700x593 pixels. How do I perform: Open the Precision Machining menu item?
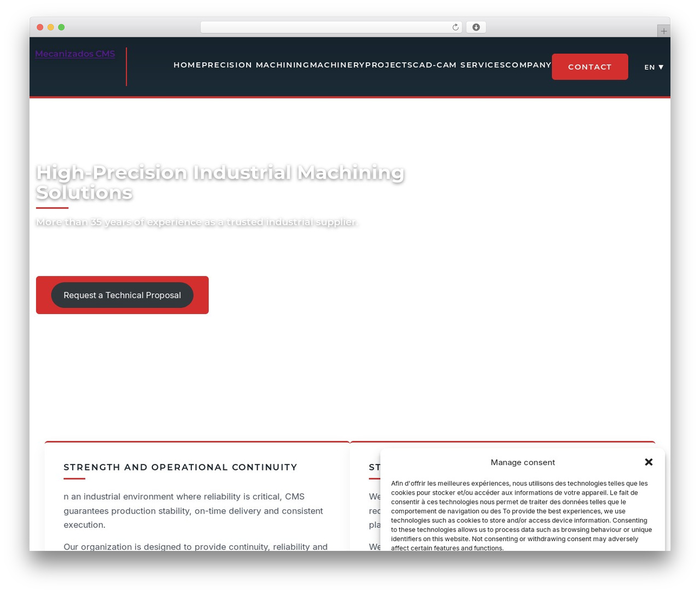click(255, 65)
